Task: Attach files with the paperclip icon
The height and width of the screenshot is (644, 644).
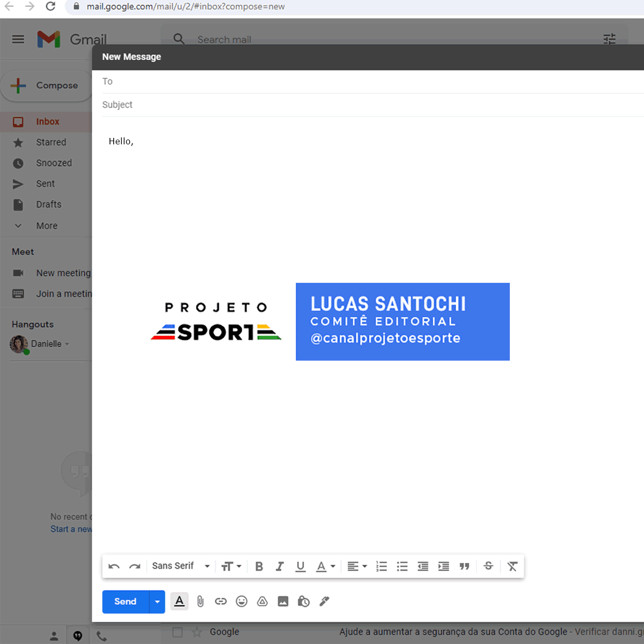Action: click(x=200, y=602)
